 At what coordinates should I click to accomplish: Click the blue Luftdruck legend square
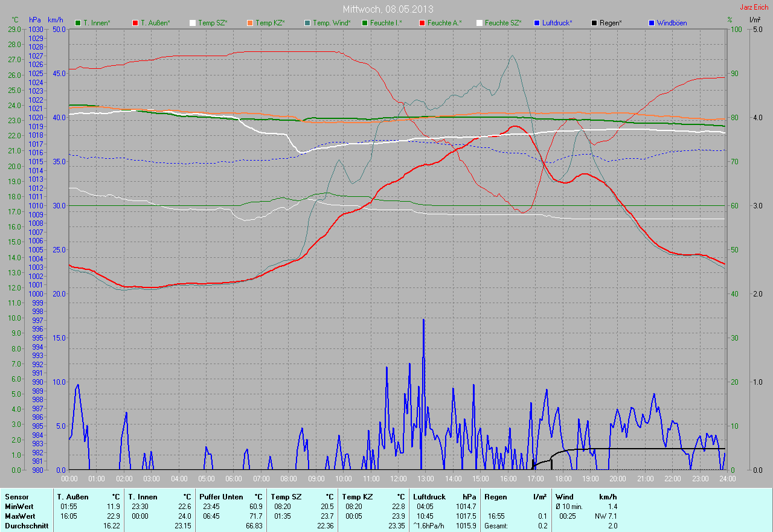coord(537,23)
